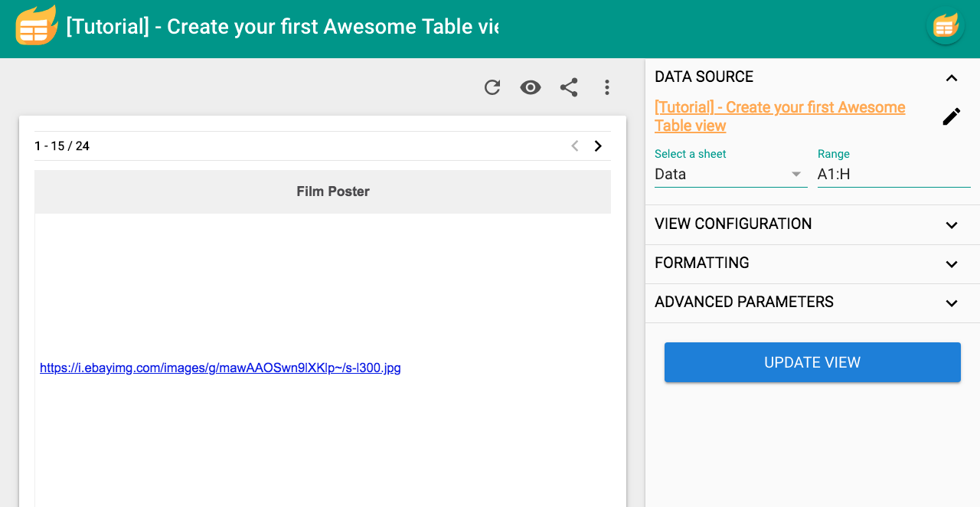Screen dimensions: 980x507
Task: Toggle preview with the eye icon
Action: click(x=531, y=87)
